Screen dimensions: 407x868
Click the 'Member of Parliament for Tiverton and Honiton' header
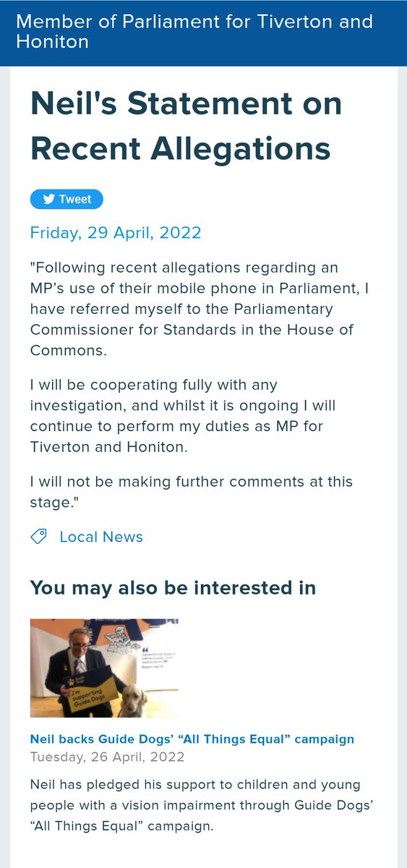(194, 31)
